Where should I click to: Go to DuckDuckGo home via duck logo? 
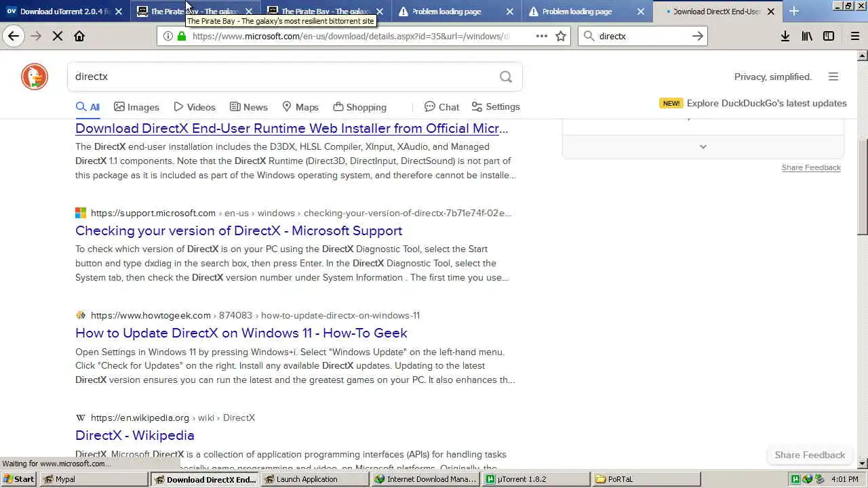[x=35, y=77]
